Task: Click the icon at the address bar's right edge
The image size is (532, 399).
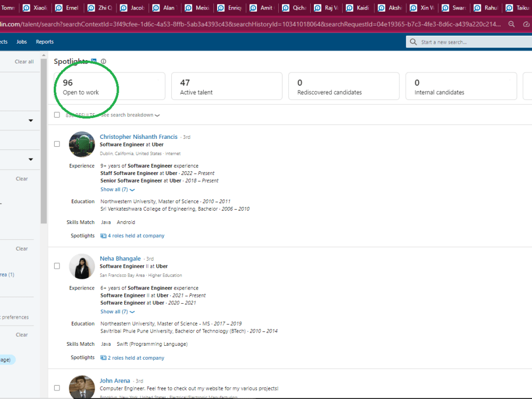Action: tap(526, 24)
